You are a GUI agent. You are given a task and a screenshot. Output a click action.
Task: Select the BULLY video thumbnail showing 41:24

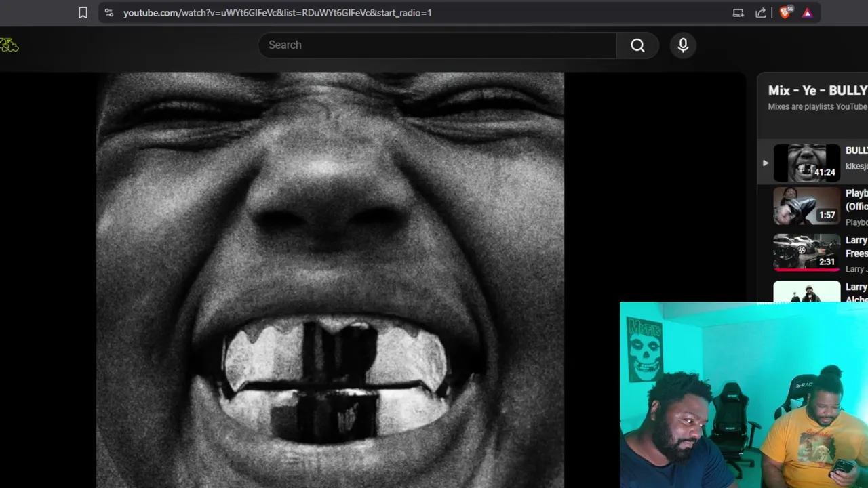pyautogui.click(x=807, y=163)
